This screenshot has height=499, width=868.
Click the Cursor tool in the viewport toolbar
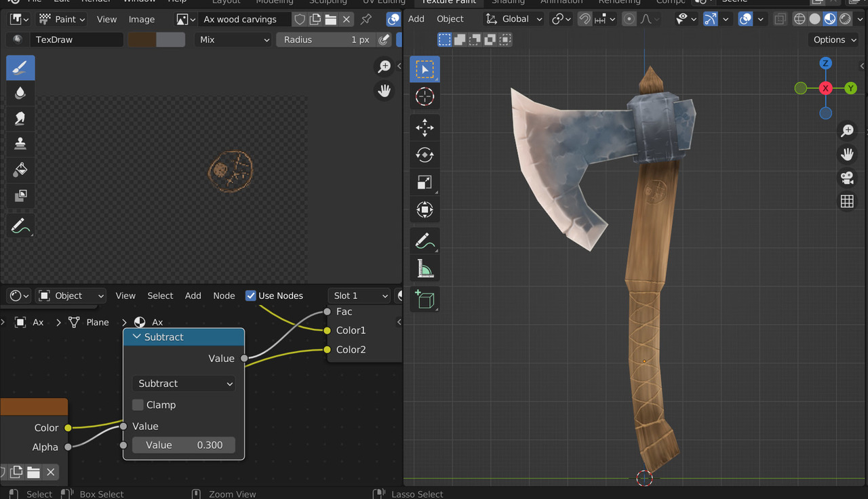(x=425, y=96)
